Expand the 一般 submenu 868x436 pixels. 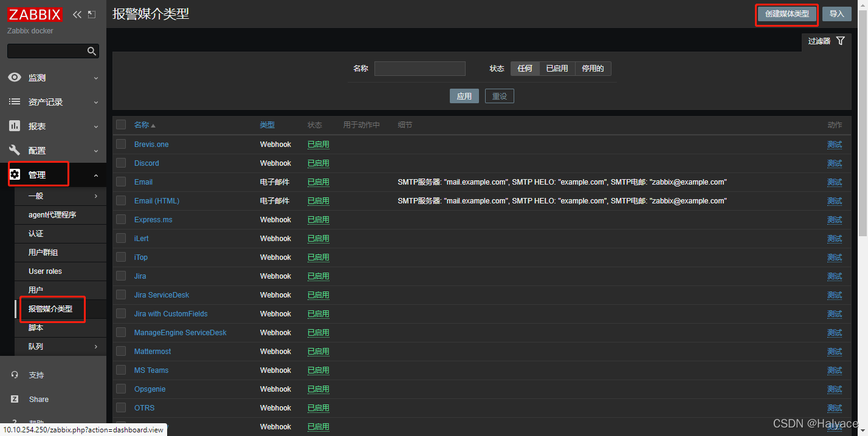[x=96, y=196]
